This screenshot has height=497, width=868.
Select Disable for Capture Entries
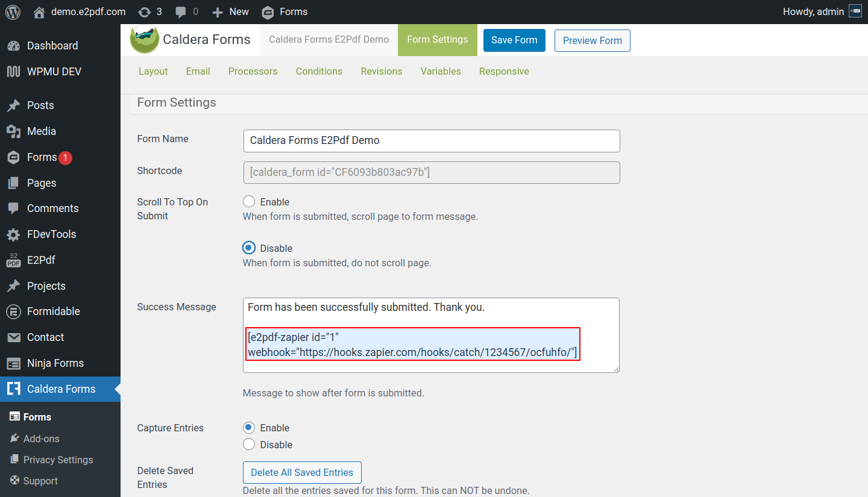[249, 445]
